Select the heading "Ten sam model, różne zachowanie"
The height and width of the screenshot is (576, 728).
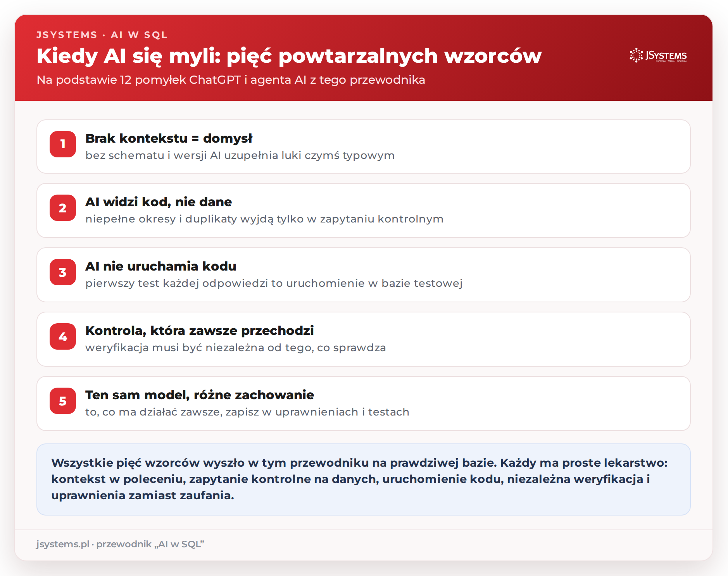click(200, 395)
